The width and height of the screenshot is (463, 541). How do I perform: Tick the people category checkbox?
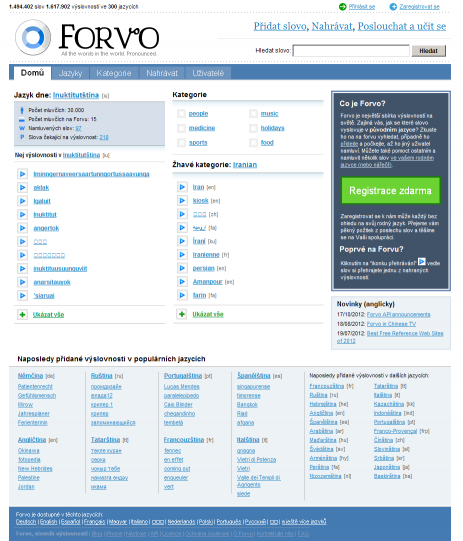(181, 114)
